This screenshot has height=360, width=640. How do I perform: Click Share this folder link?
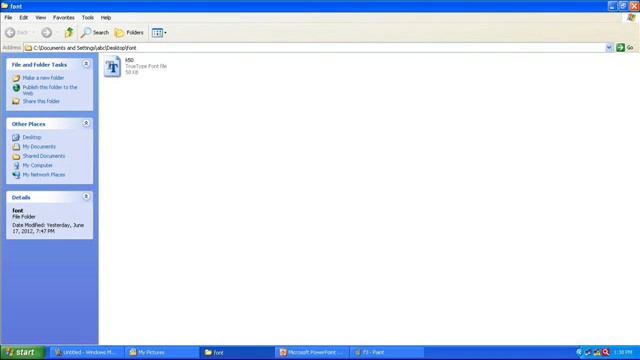tap(41, 101)
